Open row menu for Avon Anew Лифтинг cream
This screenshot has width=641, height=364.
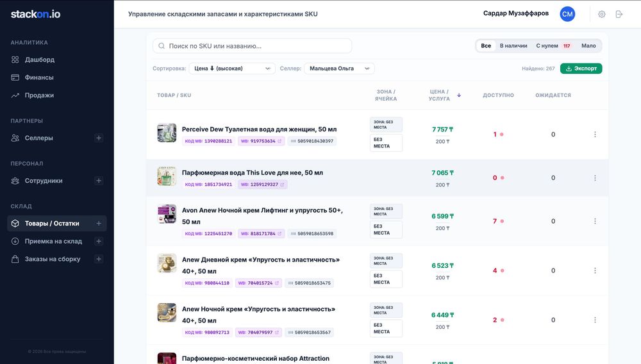(x=595, y=221)
